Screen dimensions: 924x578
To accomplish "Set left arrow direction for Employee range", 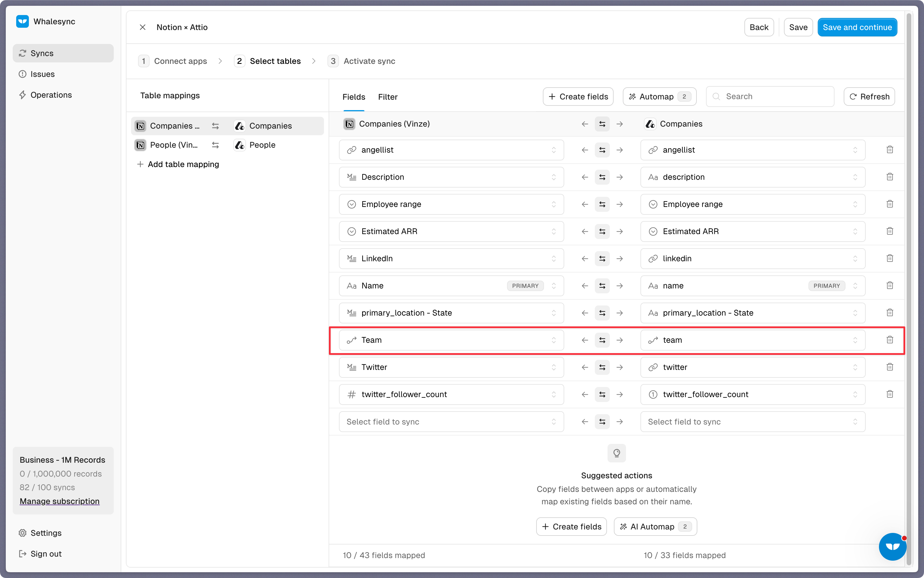I will tap(585, 204).
